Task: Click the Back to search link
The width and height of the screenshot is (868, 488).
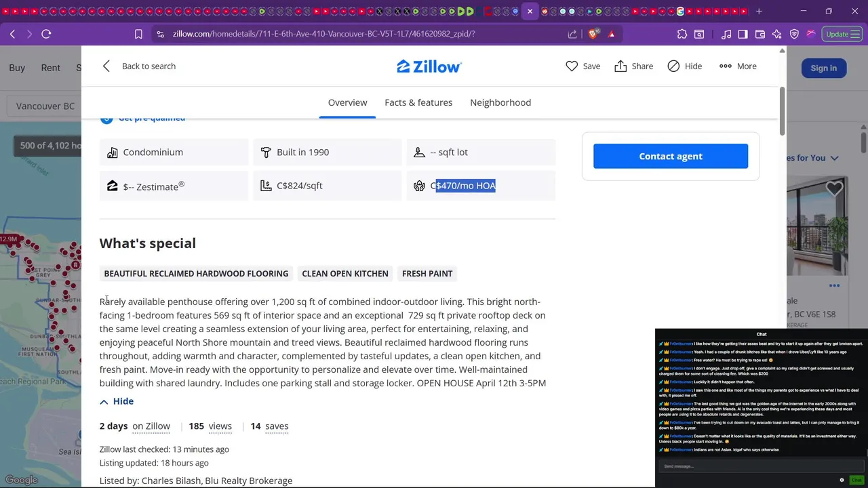Action: click(149, 66)
